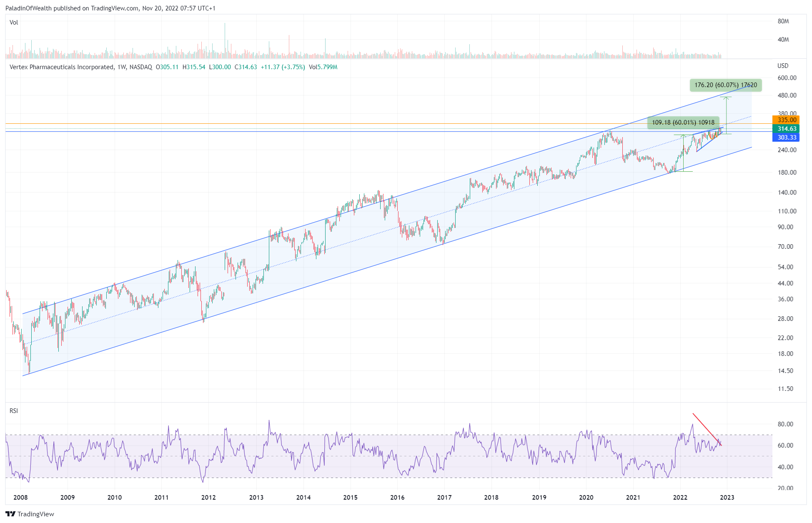Viewport: 812px width, 523px height.
Task: Click the 14.50 price axis value
Action: click(x=785, y=371)
